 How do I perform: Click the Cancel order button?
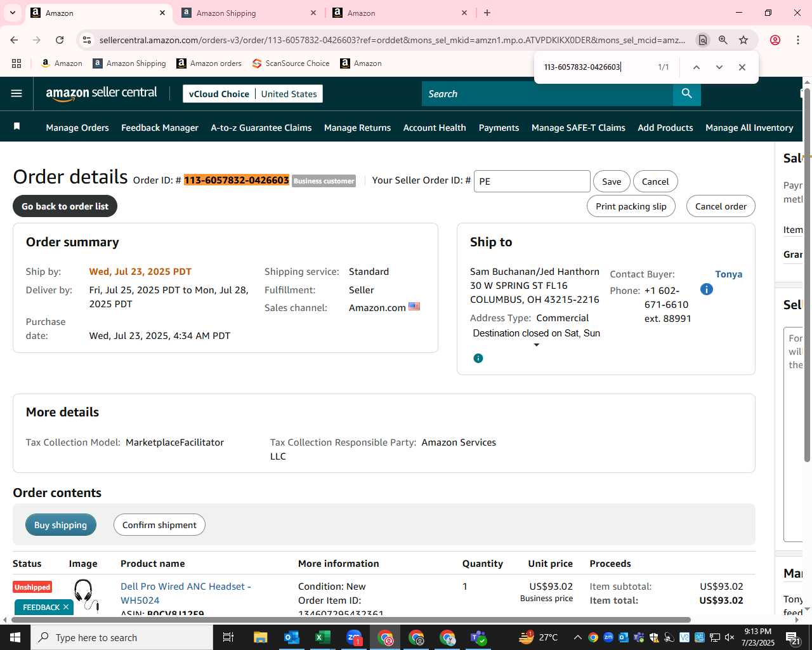point(721,206)
